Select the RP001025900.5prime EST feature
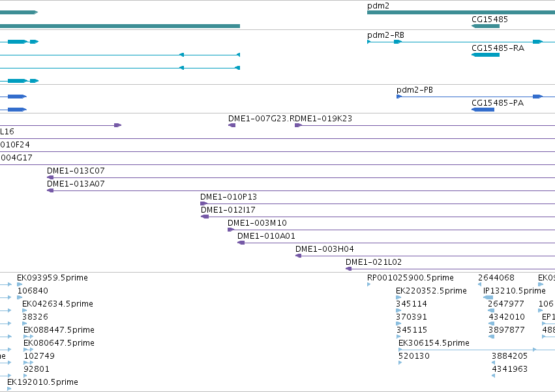Image resolution: width=555 pixels, height=392 pixels. pyautogui.click(x=369, y=284)
